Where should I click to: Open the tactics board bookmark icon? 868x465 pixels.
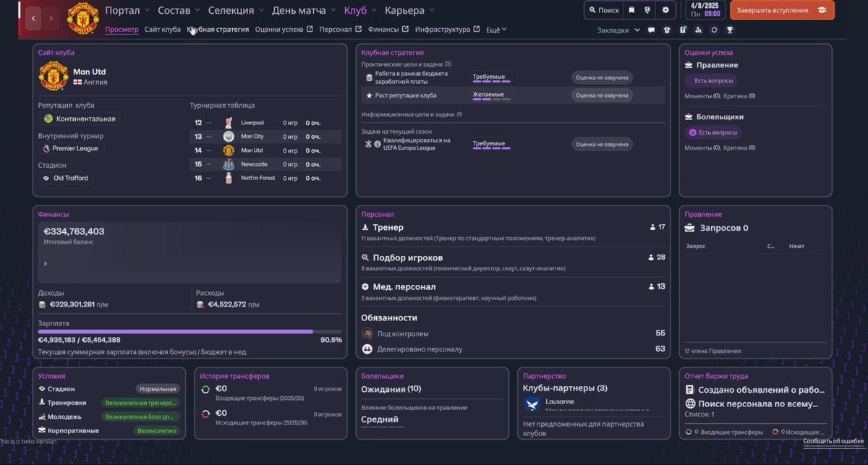tap(683, 30)
